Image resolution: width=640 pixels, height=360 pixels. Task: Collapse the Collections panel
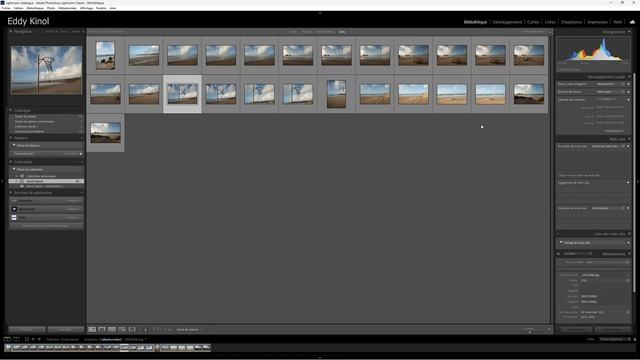[x=11, y=162]
